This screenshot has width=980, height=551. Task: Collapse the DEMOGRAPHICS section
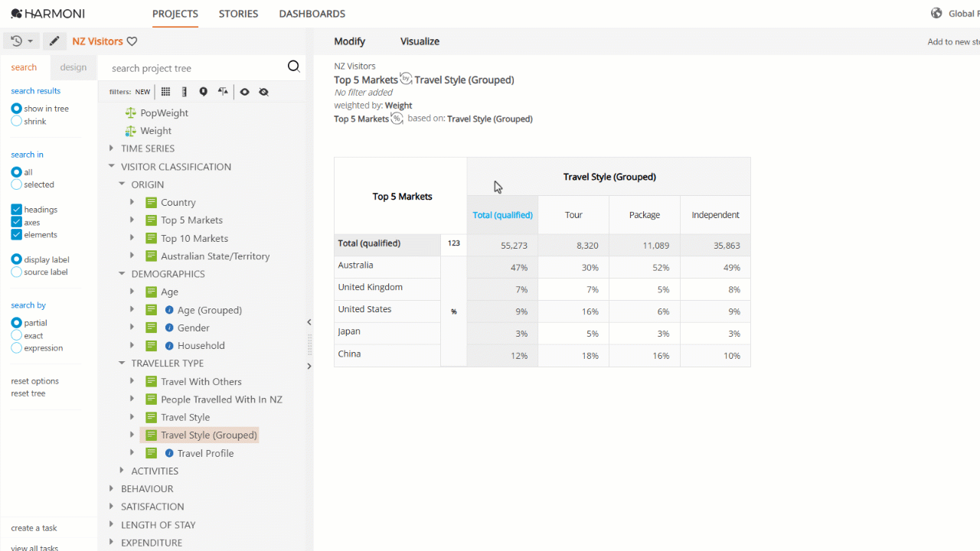coord(122,274)
